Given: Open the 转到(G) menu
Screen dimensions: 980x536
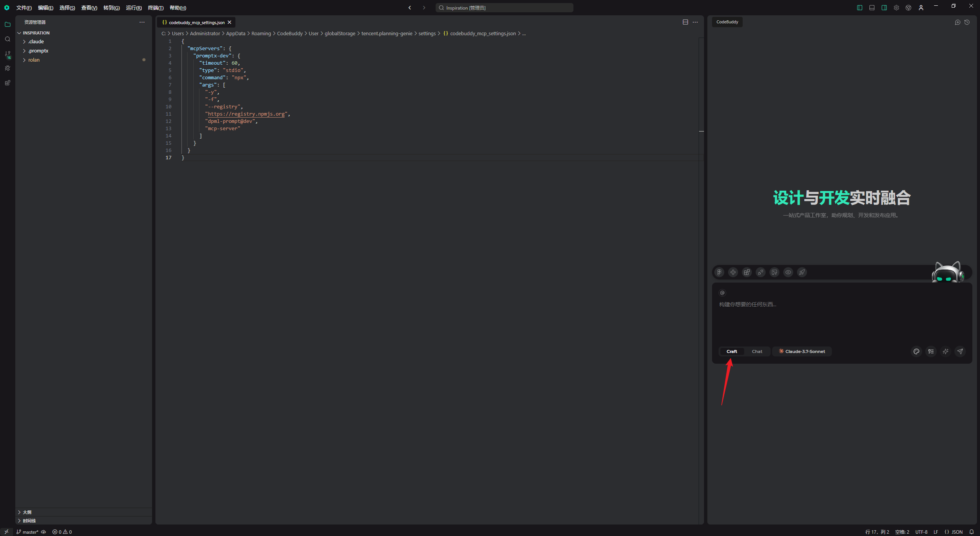Looking at the screenshot, I should (x=111, y=8).
